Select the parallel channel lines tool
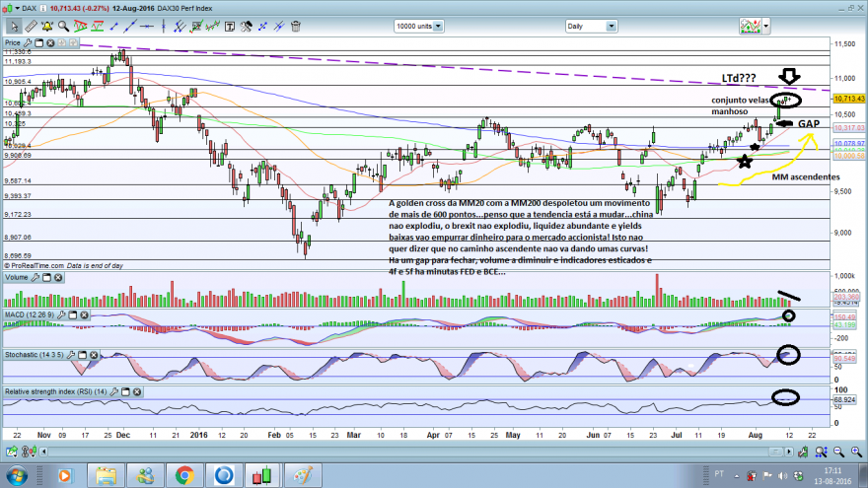The height and width of the screenshot is (488, 868). pos(180,26)
